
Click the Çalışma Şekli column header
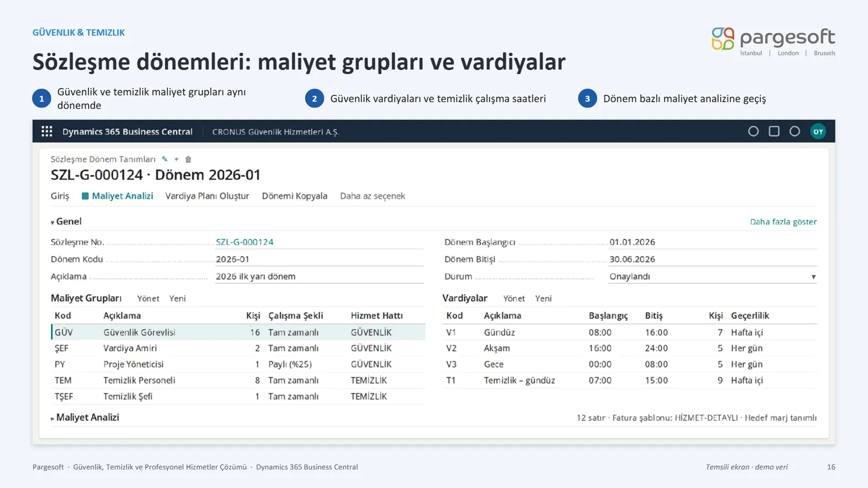coord(296,316)
